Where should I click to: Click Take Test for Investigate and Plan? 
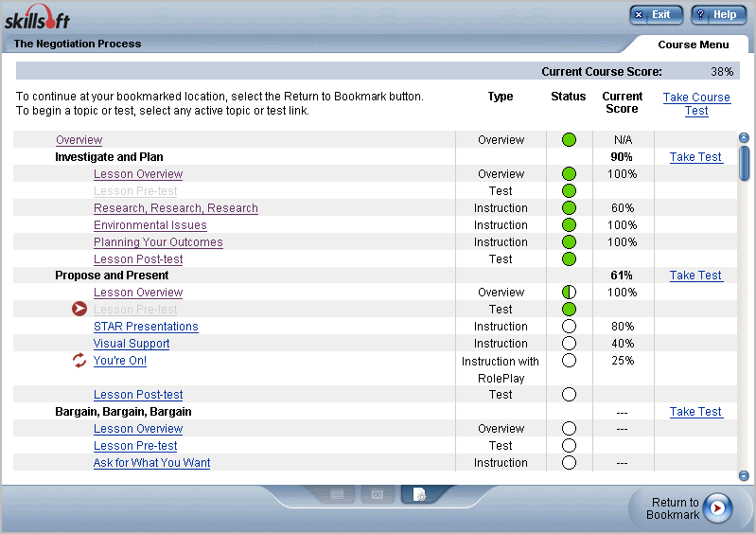[x=695, y=157]
